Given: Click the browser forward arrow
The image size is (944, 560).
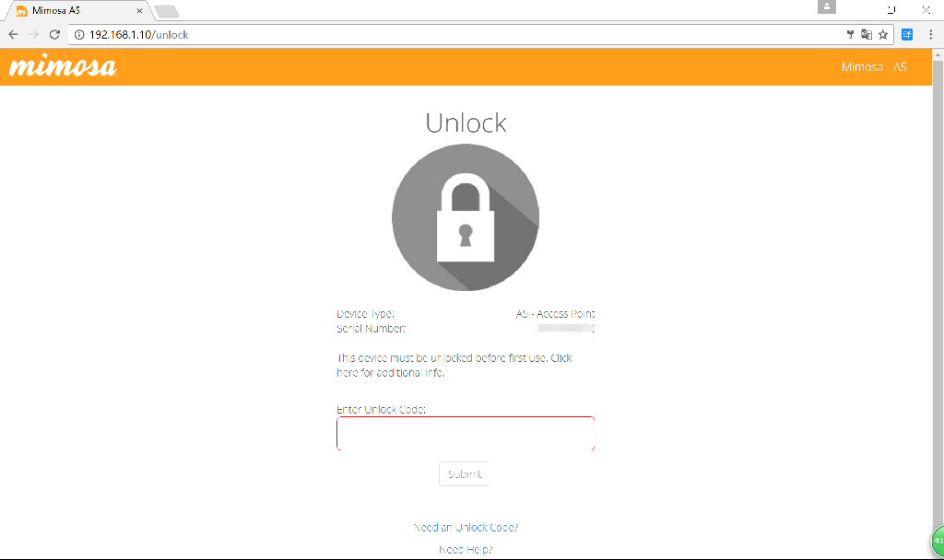Looking at the screenshot, I should click(x=34, y=35).
